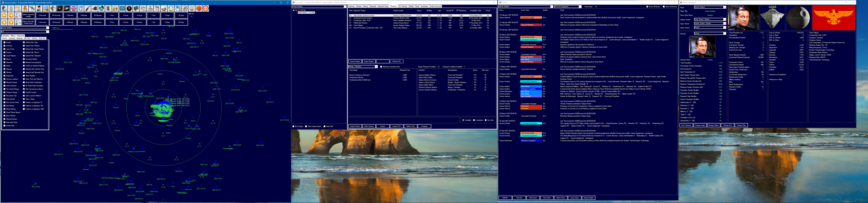
Task: Click the British flag Race icon
Action: coord(74,8)
